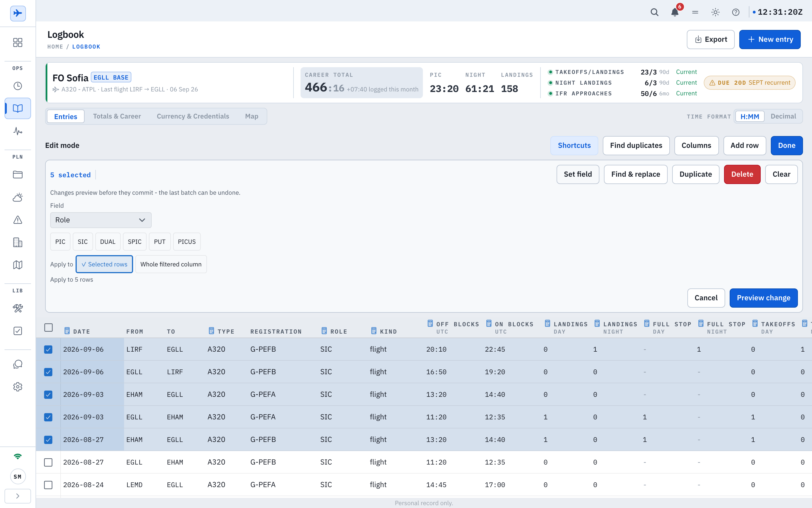Uncheck the 2026-09-06 LIRF to EGLL row
The width and height of the screenshot is (812, 508).
[48, 349]
